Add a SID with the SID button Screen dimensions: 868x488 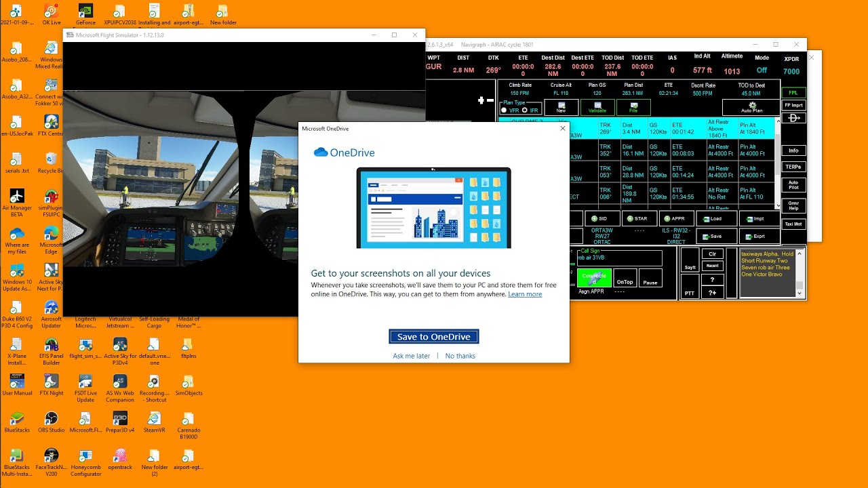click(x=602, y=219)
